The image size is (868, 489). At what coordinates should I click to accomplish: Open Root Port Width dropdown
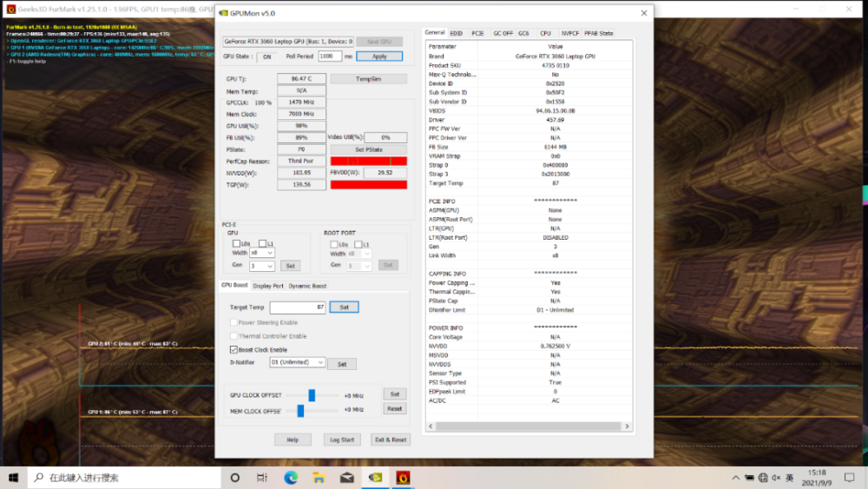tap(359, 254)
